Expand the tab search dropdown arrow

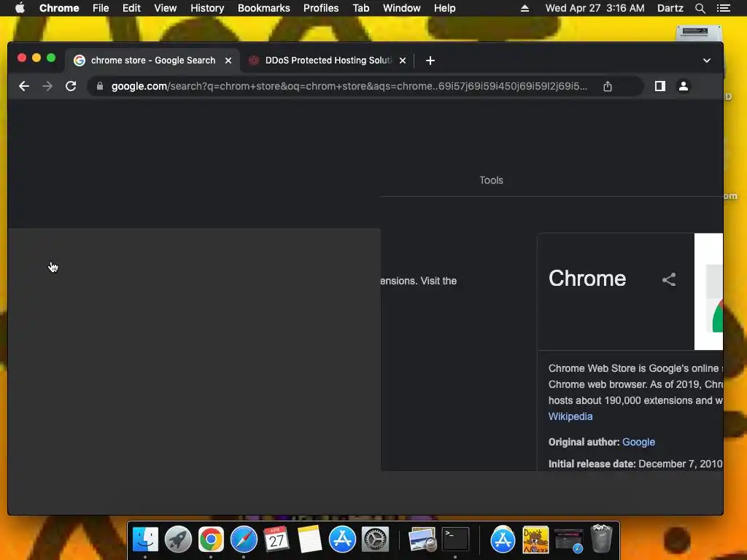coord(706,61)
